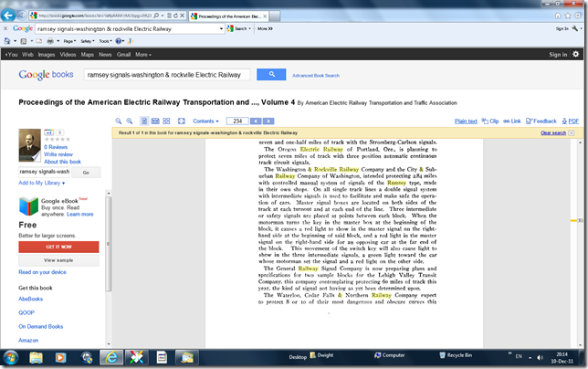Click Clear search in results bar
This screenshot has width=588, height=369.
[x=553, y=132]
